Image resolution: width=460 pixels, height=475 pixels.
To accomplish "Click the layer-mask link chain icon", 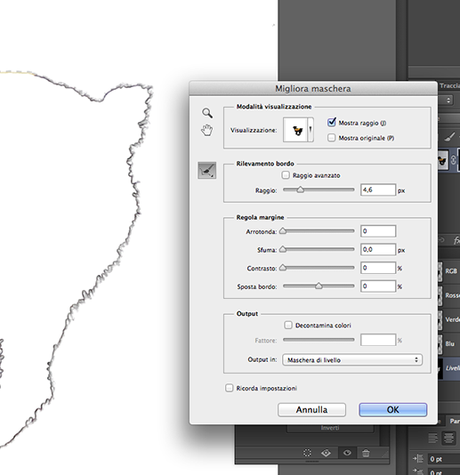I will tap(453, 160).
